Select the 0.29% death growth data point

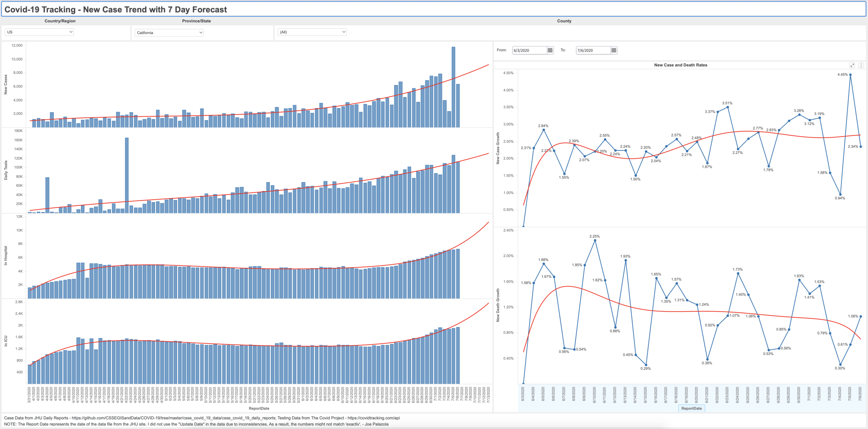(646, 365)
